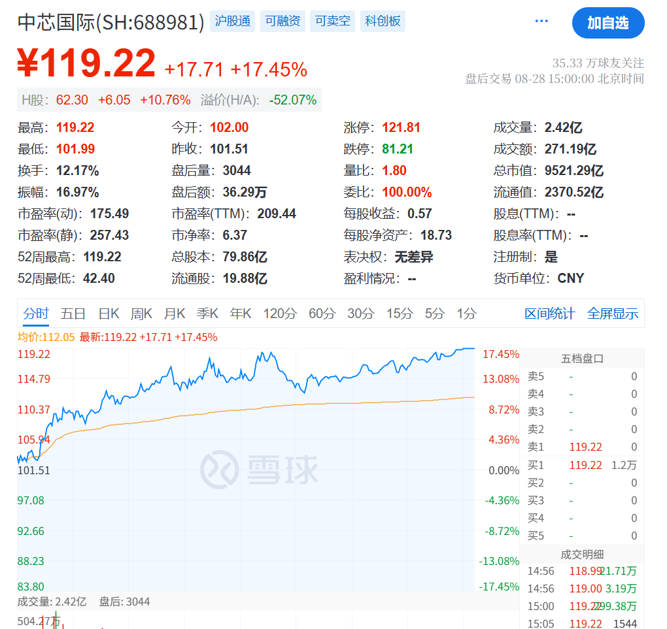Viewport: 667px width, 629px height.
Task: Click the 流通股 value 19.88亿
Action: (x=245, y=279)
